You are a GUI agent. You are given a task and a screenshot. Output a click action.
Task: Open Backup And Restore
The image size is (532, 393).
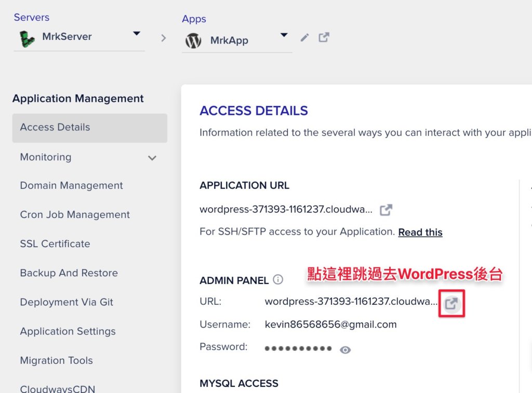(69, 273)
